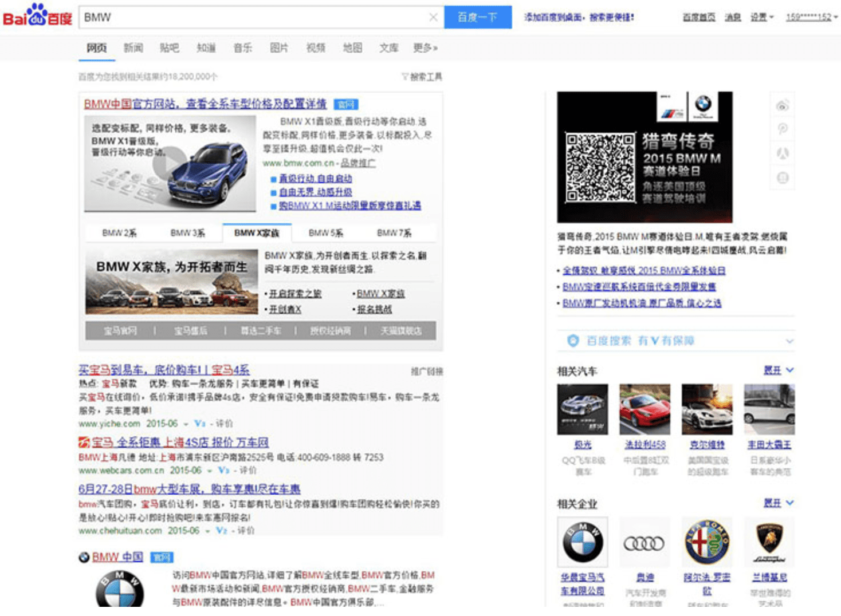Screen dimensions: 841x616
Task: Click the BMW X家族 banner image
Action: [172, 282]
